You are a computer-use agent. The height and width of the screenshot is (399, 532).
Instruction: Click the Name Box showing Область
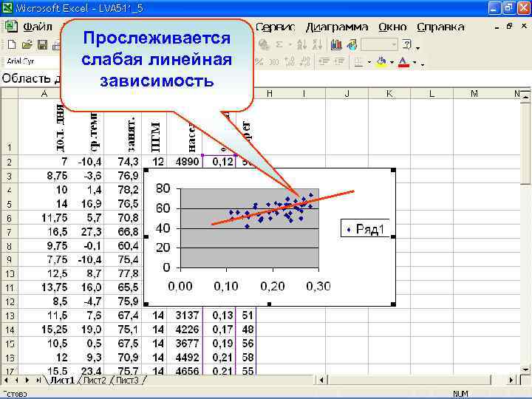point(31,78)
